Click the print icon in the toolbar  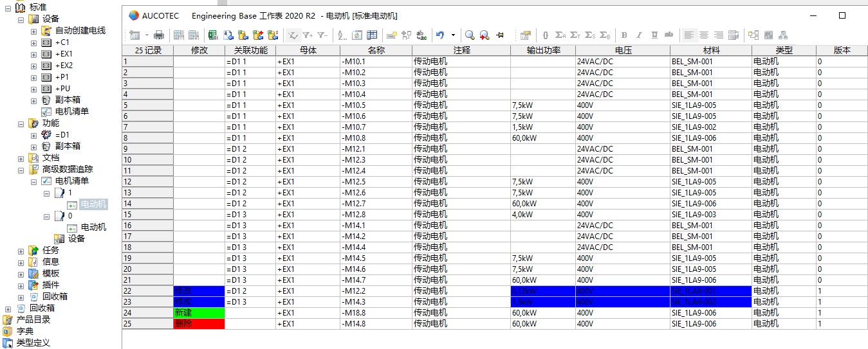click(158, 35)
